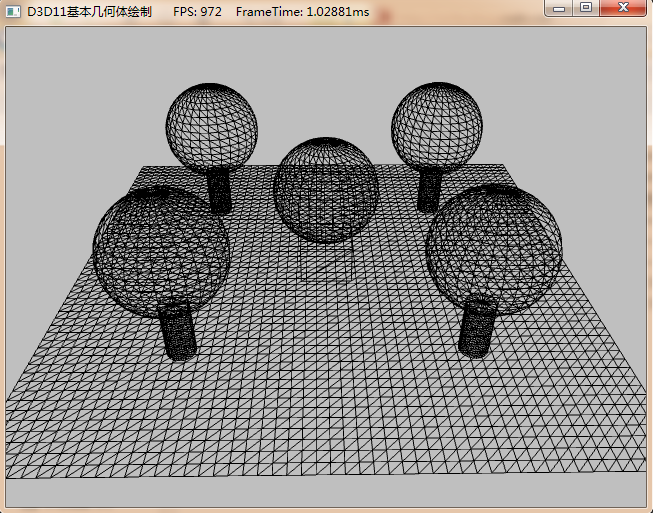Screen dimensions: 653x513
Task: Close the D3D11 geometry window
Action: pos(624,8)
